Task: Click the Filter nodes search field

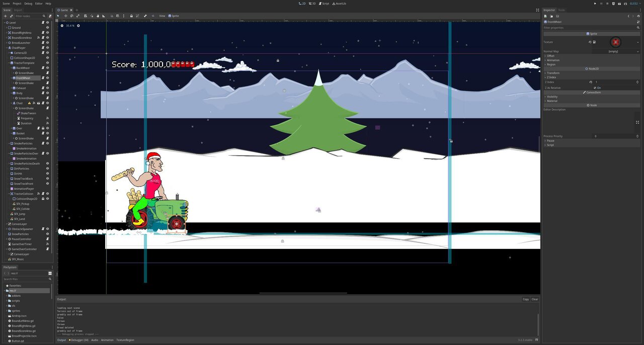Action: click(x=28, y=16)
